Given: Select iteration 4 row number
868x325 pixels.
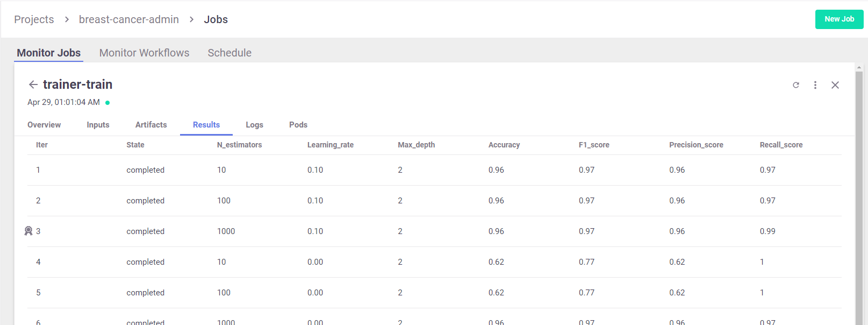Looking at the screenshot, I should coord(38,262).
